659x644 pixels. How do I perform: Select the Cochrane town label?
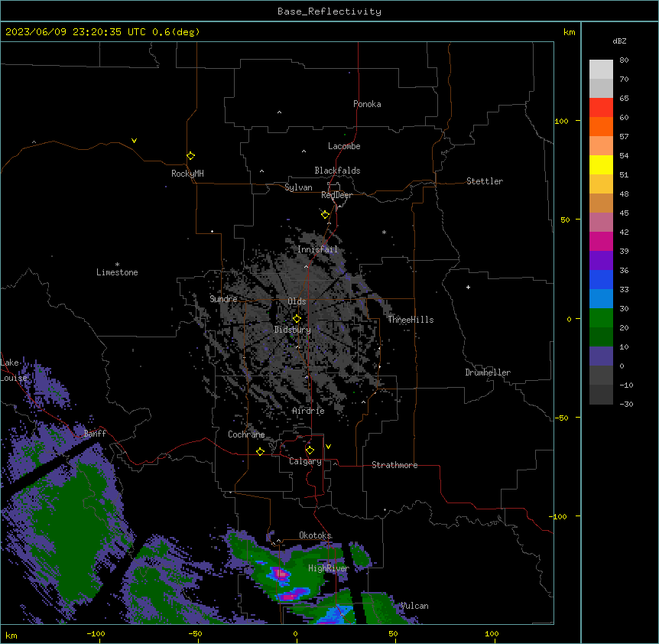point(246,434)
